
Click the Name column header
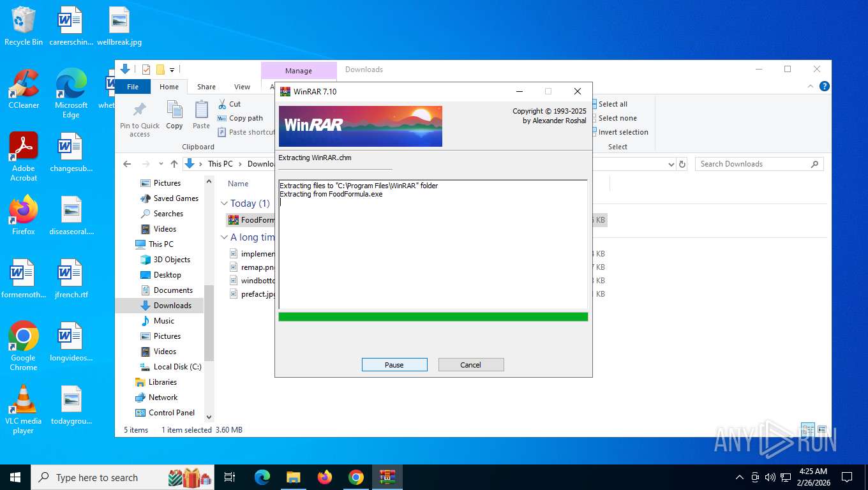pos(238,184)
